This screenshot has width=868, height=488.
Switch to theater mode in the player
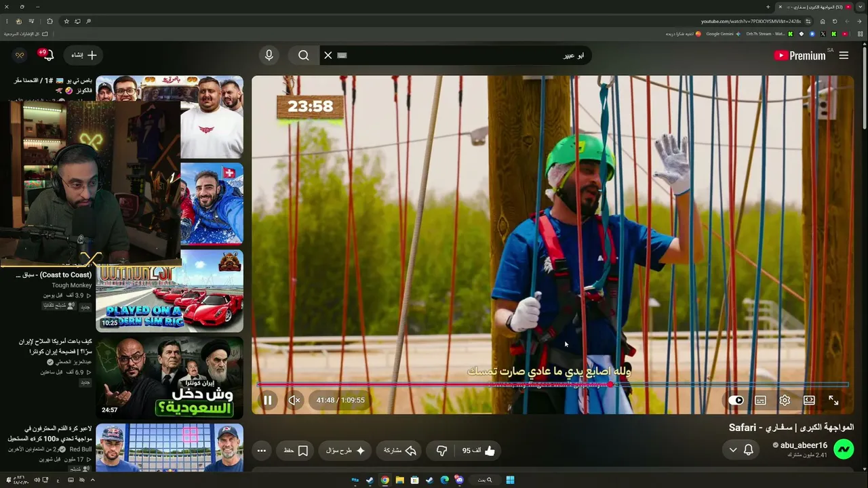point(809,400)
